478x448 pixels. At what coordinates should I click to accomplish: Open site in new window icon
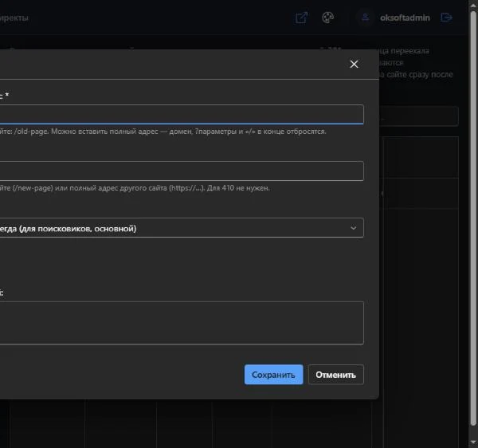point(301,18)
